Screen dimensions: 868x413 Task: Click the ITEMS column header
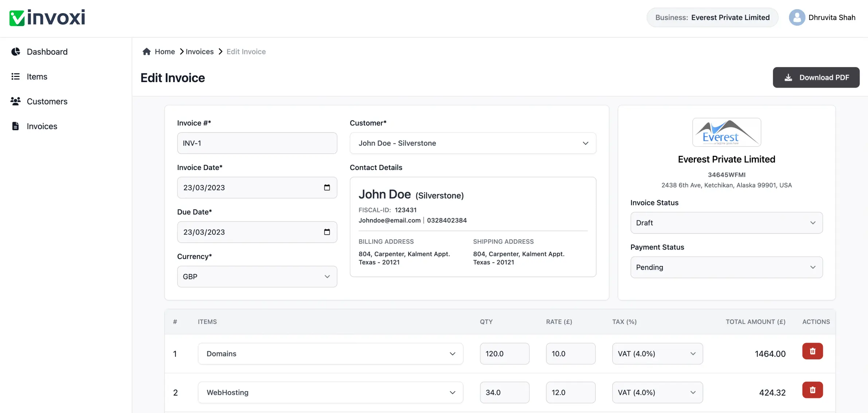point(207,321)
